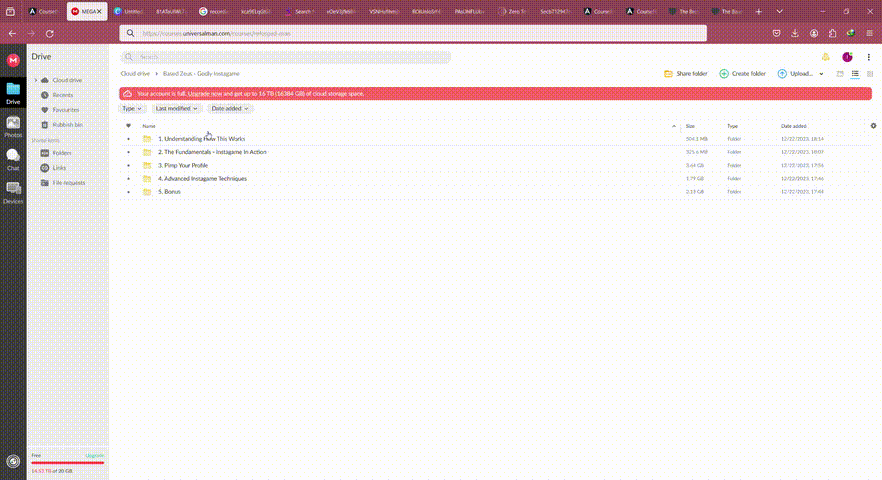Open folder 4. Advanced Instagame Techniques
This screenshot has width=882, height=480.
point(202,178)
